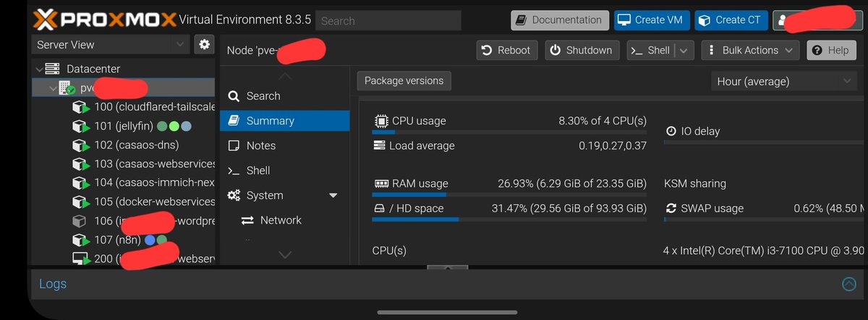Click the KSM sharing label
This screenshot has width=868, height=320.
pos(694,183)
